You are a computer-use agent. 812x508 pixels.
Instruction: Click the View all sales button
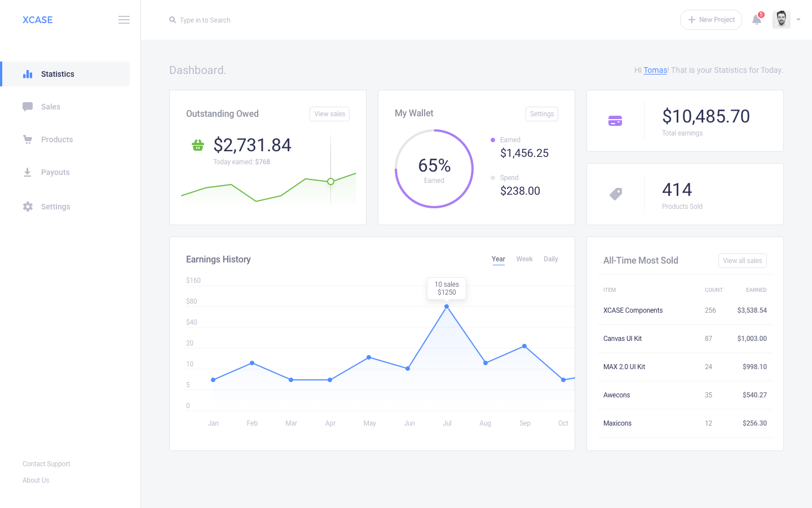click(x=742, y=261)
